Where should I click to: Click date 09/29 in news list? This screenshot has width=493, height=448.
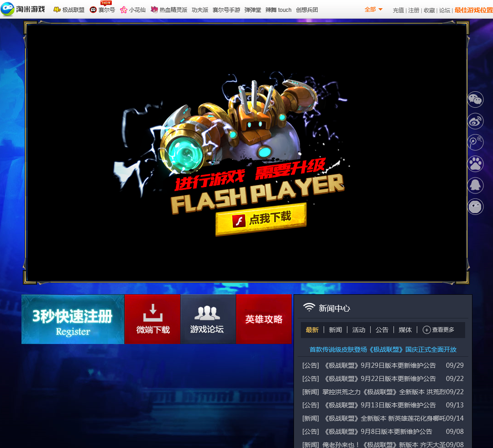pos(455,365)
